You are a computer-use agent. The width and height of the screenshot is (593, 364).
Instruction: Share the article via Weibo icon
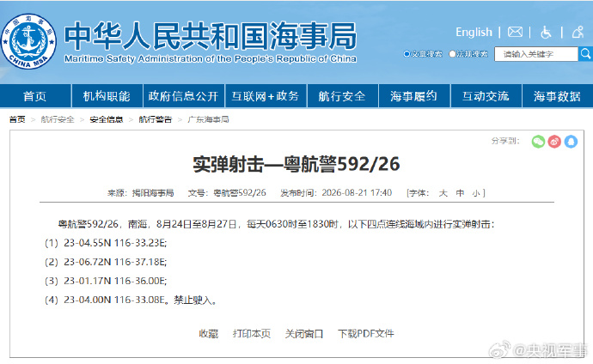[x=554, y=142]
